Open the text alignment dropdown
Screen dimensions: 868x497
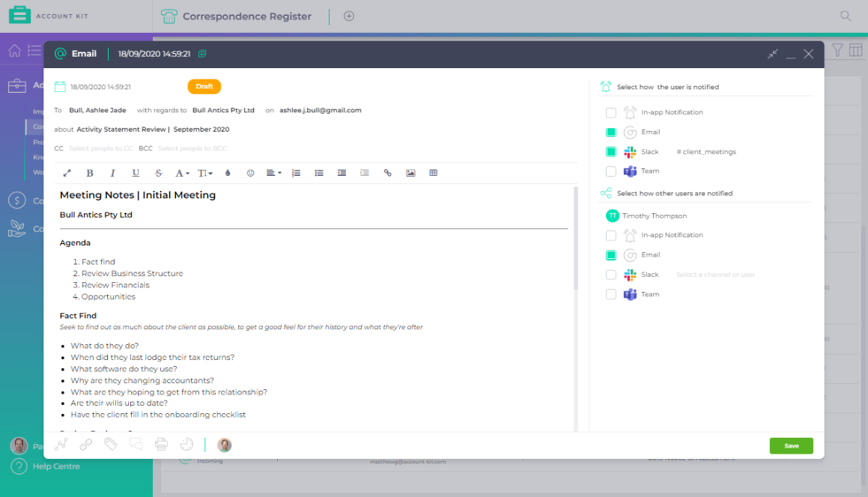(x=273, y=172)
